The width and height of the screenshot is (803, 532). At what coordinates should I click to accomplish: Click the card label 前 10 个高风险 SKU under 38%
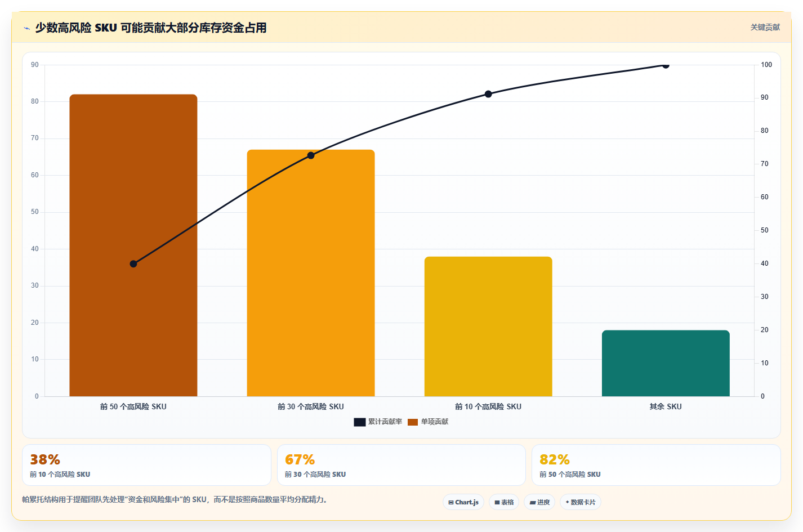point(60,475)
